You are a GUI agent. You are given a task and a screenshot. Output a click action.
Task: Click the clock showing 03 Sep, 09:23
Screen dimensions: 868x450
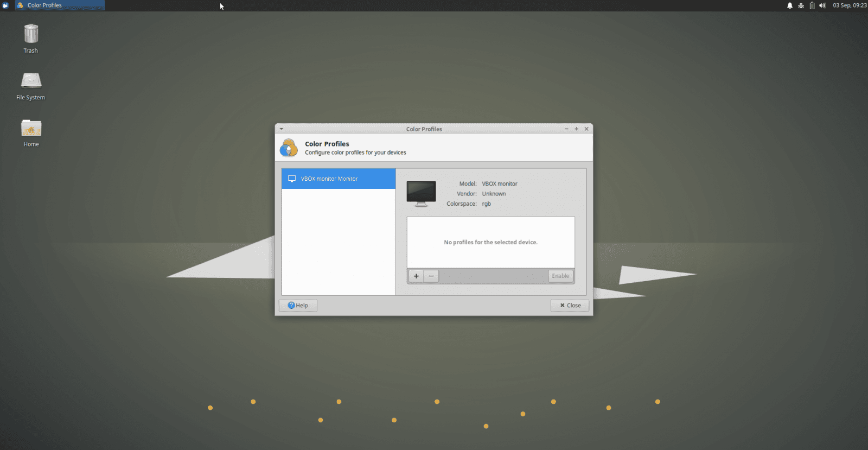[x=850, y=5]
